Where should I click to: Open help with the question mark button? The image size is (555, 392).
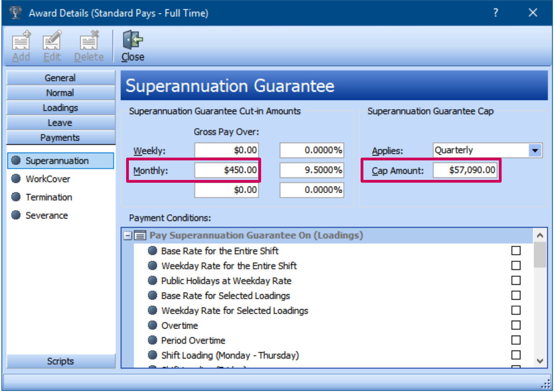(x=495, y=13)
